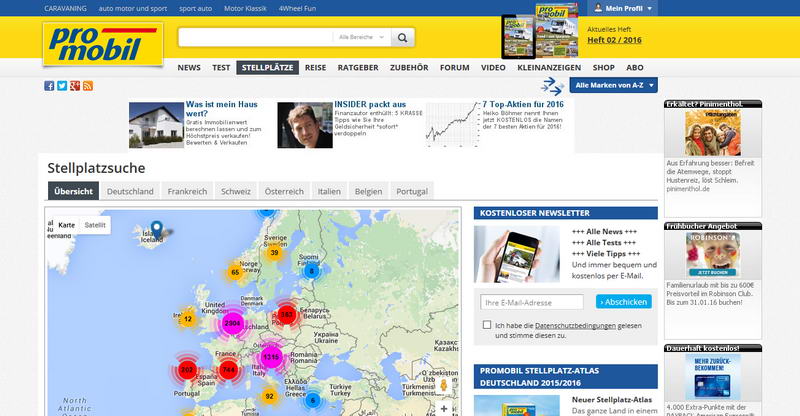Click the map zoom-in plus button
This screenshot has height=416, width=800.
444,408
